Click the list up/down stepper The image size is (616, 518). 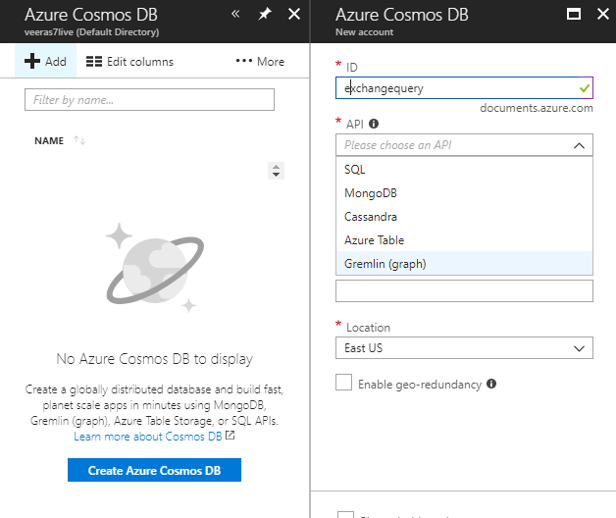tap(276, 171)
